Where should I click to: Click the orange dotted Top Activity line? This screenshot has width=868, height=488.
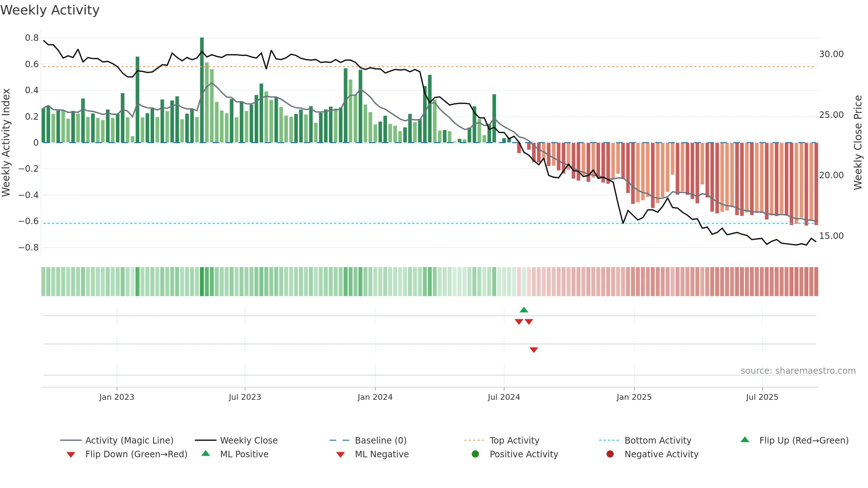click(430, 67)
